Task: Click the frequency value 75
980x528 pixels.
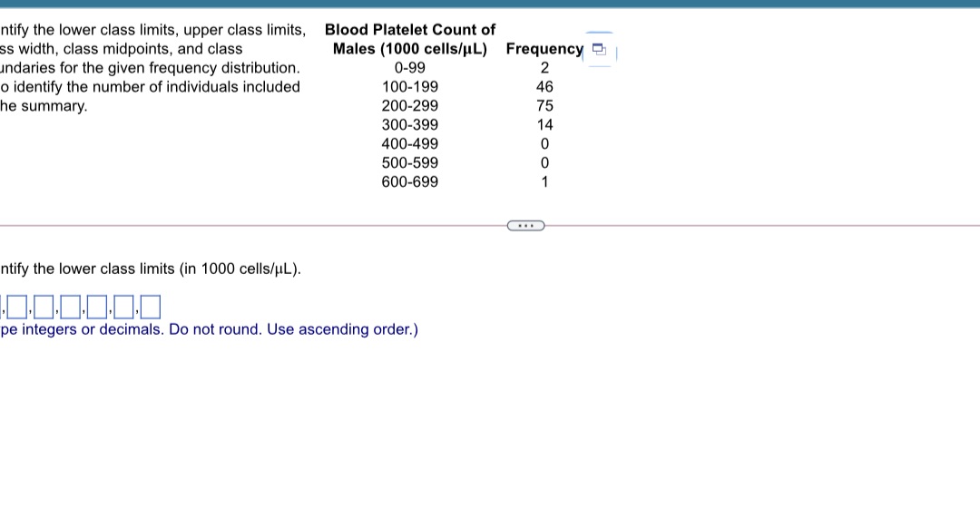Action: pos(544,105)
